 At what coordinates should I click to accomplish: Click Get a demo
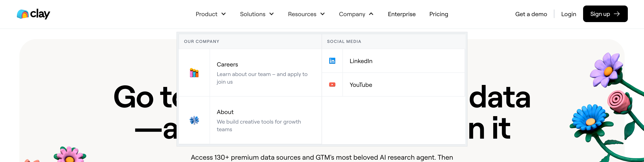pos(531,14)
